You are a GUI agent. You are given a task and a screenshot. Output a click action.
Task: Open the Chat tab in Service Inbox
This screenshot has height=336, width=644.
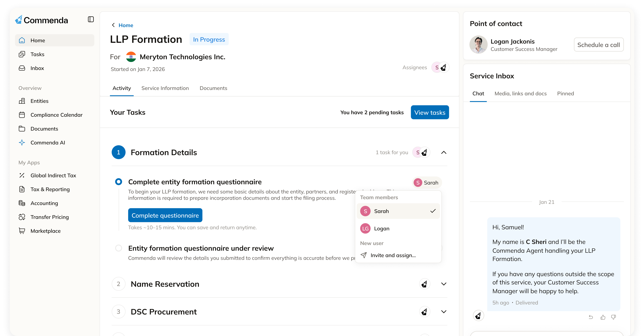[478, 93]
